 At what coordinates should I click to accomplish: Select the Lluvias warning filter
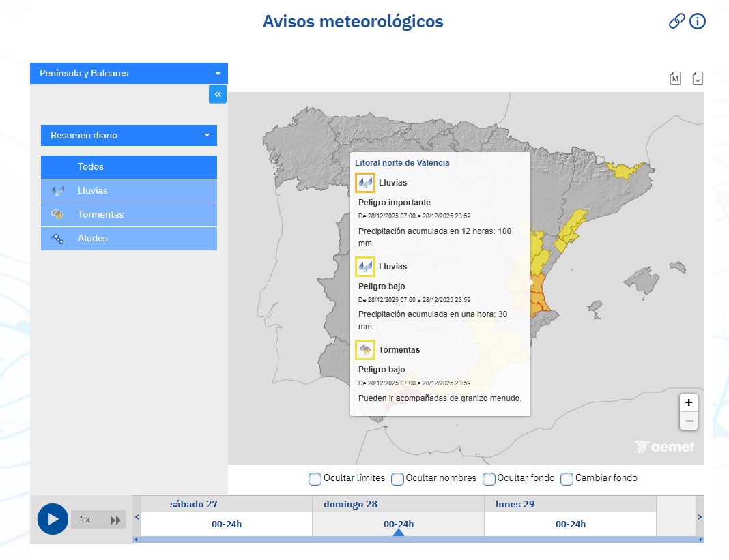coord(128,190)
